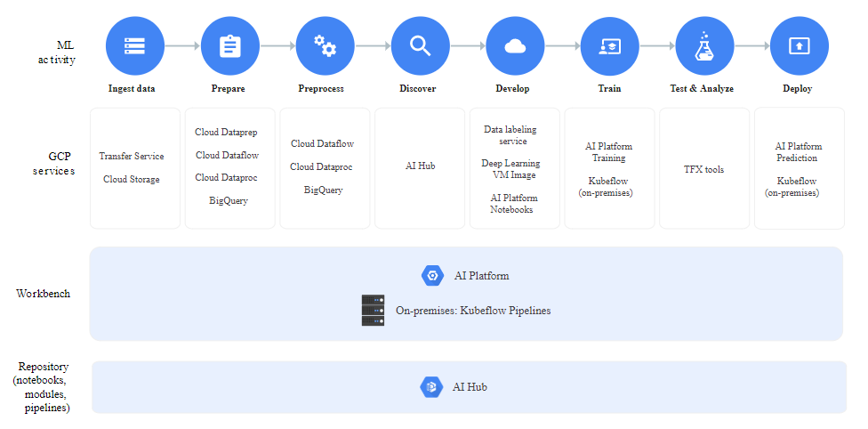The width and height of the screenshot is (868, 429).
Task: Select Cloud Dataprep in Prepare box
Action: click(227, 133)
